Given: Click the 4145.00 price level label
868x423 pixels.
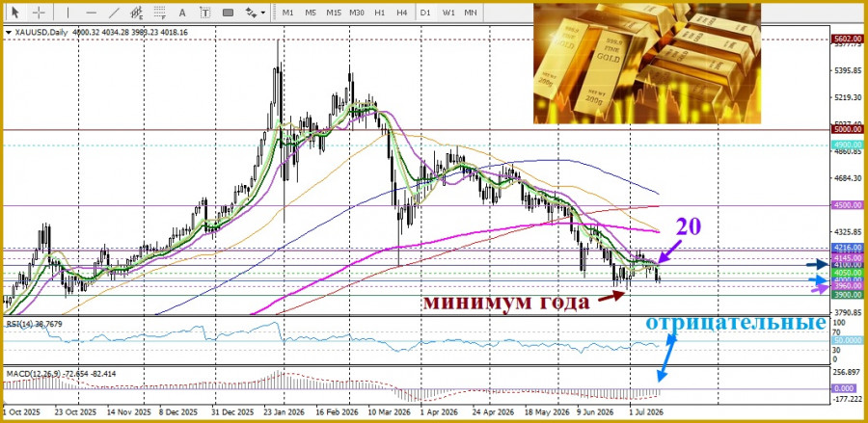Looking at the screenshot, I should point(848,257).
